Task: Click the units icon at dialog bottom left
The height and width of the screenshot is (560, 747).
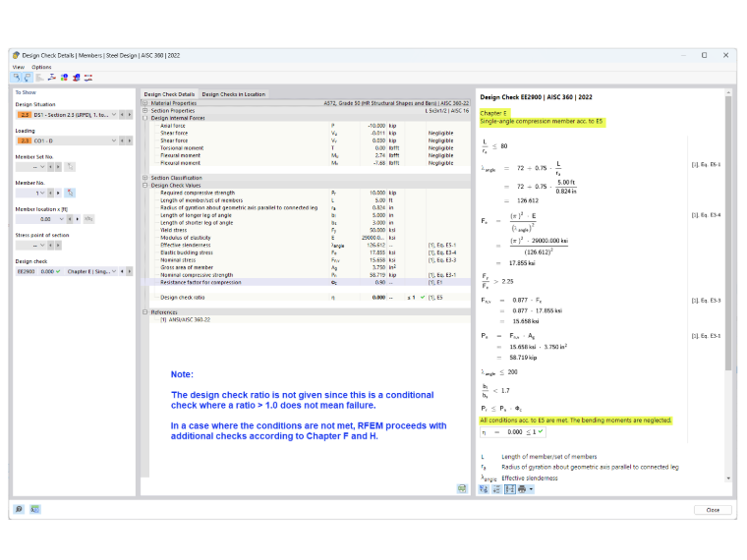Action: [34, 509]
